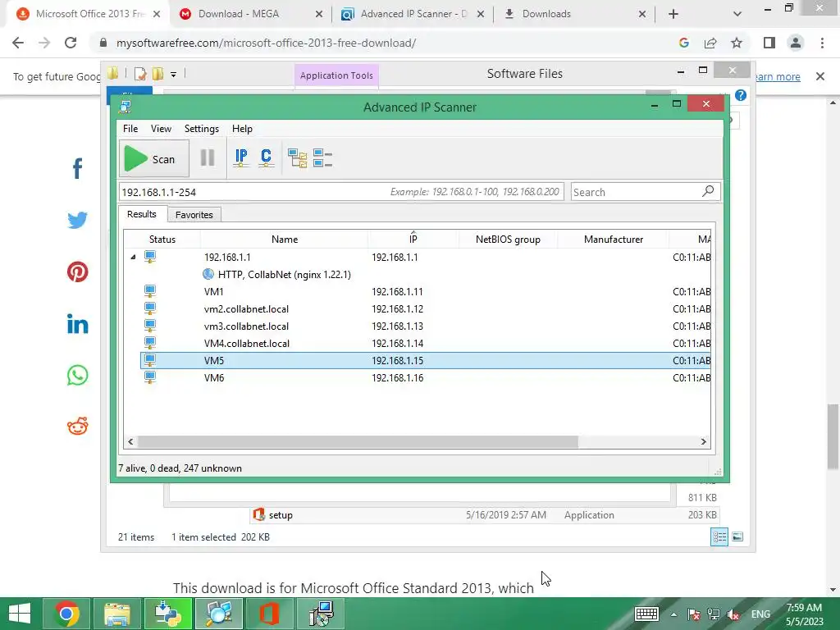Click the Expand all tree toolbar icon
Screen dimensions: 840x630
(297, 158)
